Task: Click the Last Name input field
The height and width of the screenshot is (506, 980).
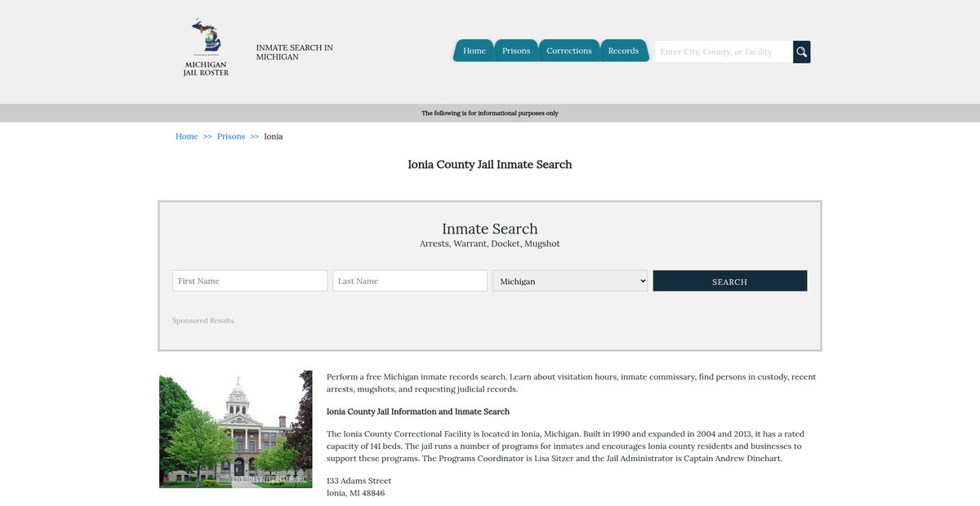Action: point(410,281)
